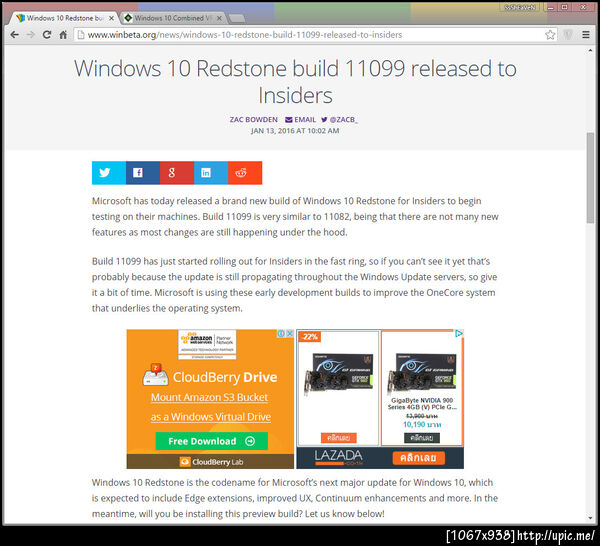600x546 pixels.
Task: Open author ZAC BOWDEN's profile link
Action: click(x=254, y=120)
